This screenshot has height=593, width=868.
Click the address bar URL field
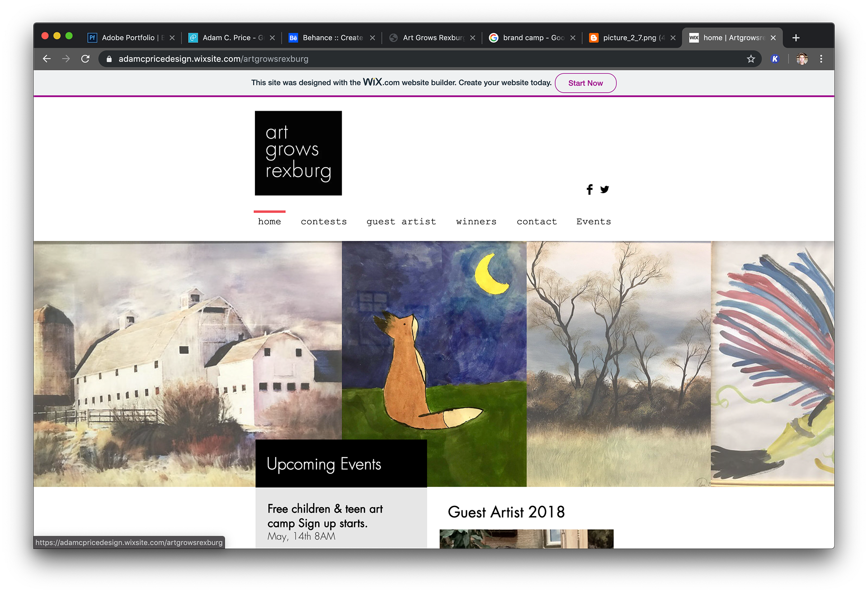407,59
